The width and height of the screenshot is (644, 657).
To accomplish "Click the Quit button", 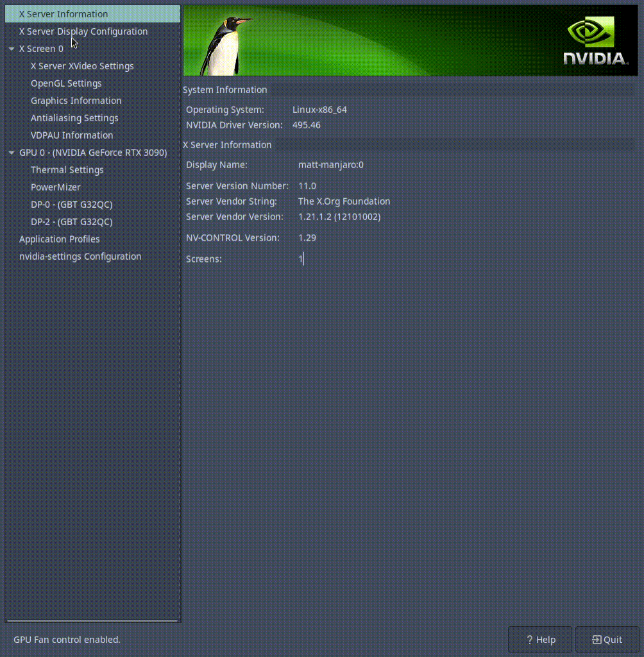I will (x=607, y=640).
